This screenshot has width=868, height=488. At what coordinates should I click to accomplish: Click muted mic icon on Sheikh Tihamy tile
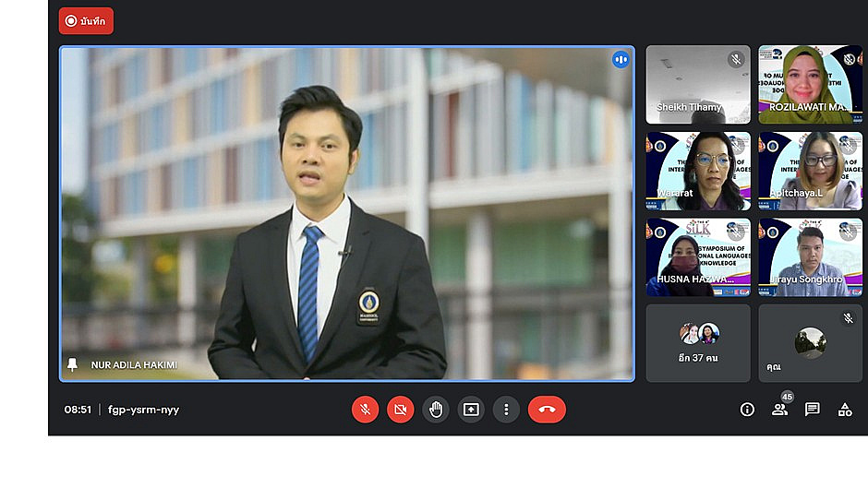pyautogui.click(x=736, y=60)
